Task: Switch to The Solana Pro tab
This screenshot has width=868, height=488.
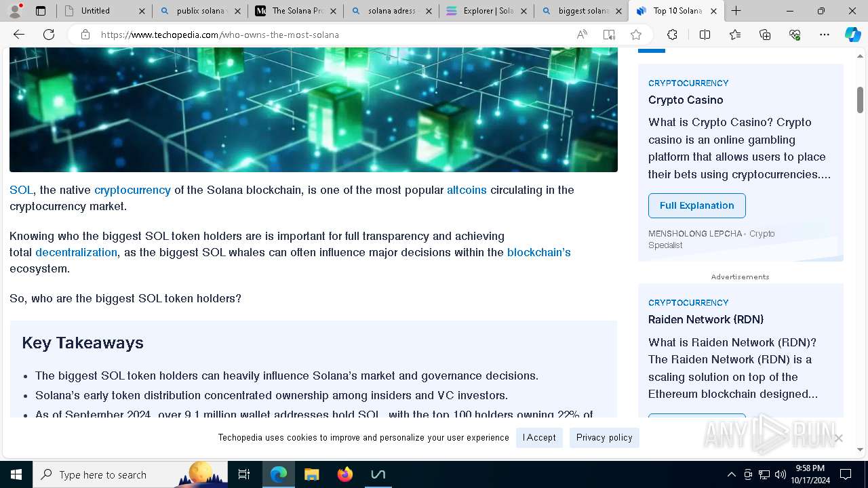Action: (x=295, y=11)
